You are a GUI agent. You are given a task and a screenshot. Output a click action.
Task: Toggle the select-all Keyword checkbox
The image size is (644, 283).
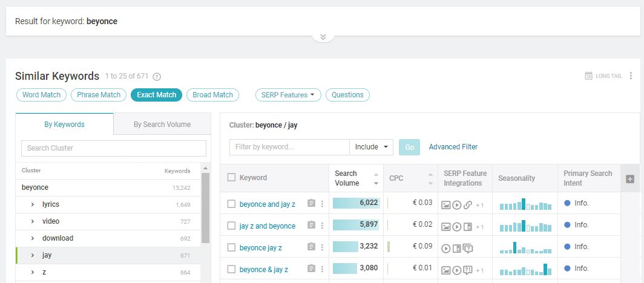pyautogui.click(x=232, y=177)
